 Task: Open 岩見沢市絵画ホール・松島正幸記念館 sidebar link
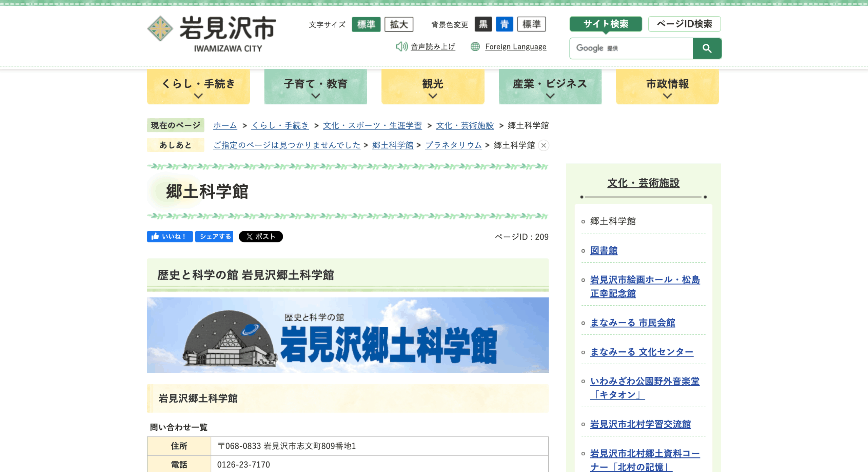[645, 287]
